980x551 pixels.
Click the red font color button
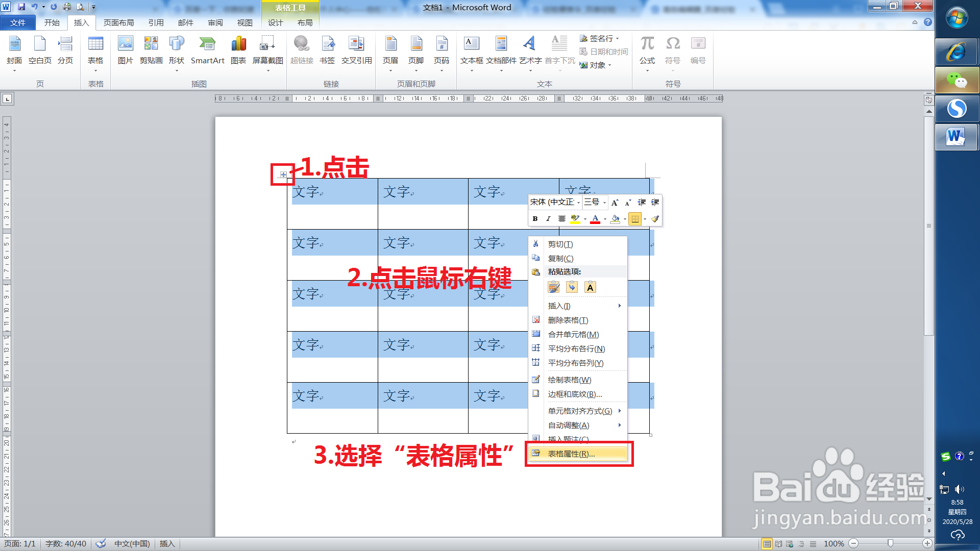pos(595,219)
